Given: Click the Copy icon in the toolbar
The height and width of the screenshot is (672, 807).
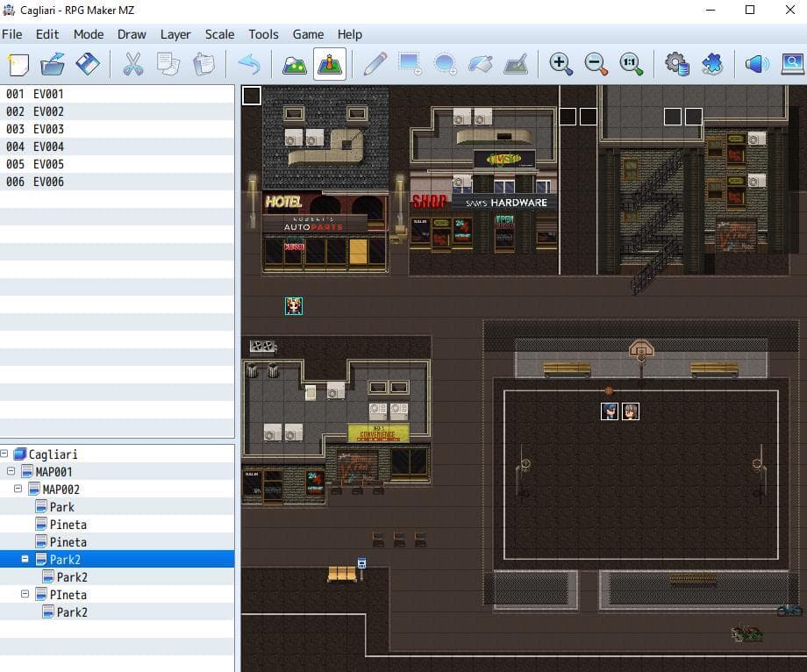Looking at the screenshot, I should (168, 64).
